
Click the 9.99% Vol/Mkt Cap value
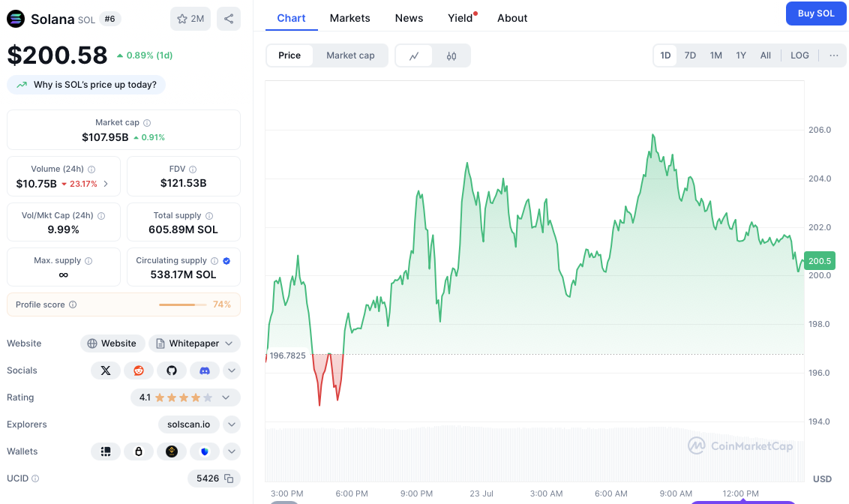point(63,229)
